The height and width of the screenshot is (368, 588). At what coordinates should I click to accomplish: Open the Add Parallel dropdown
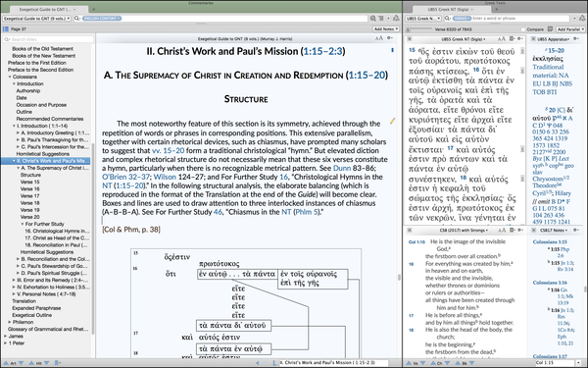click(x=570, y=29)
